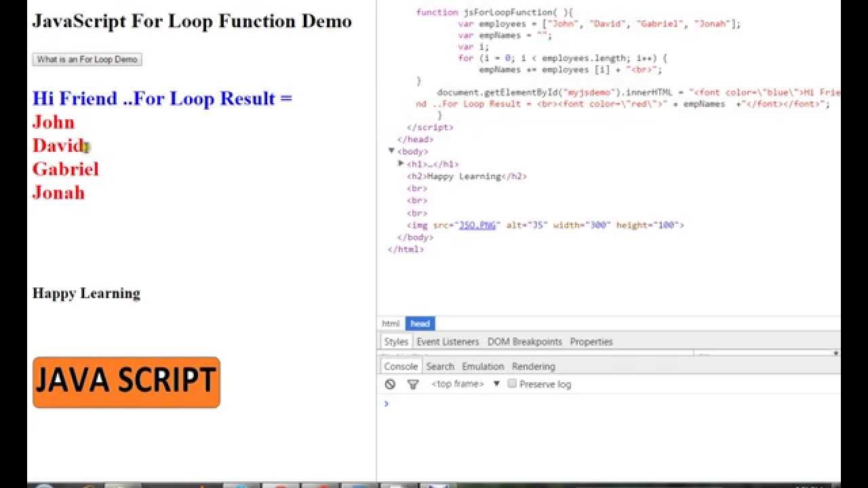
Task: Select the h2 Happy Learning element row
Action: pyautogui.click(x=467, y=176)
